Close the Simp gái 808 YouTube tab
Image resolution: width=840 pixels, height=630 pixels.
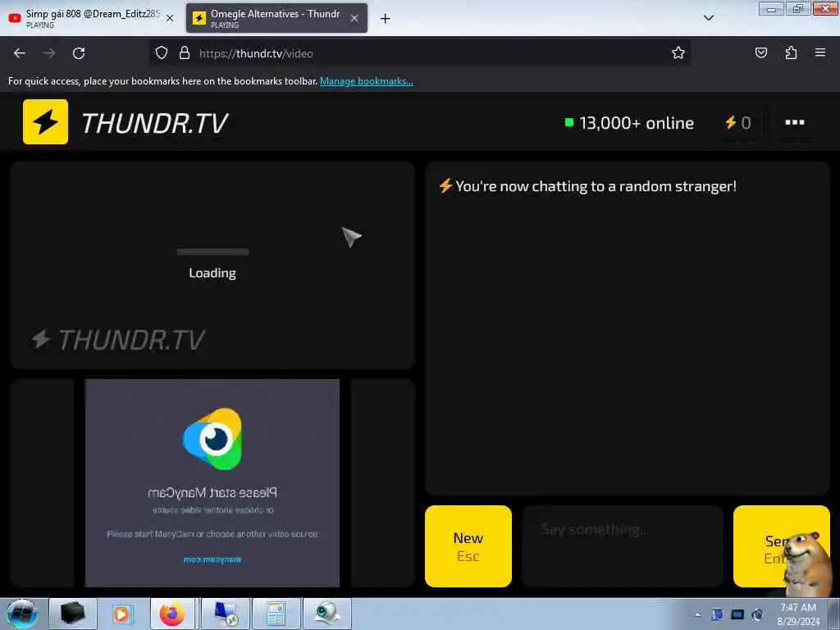[x=170, y=18]
